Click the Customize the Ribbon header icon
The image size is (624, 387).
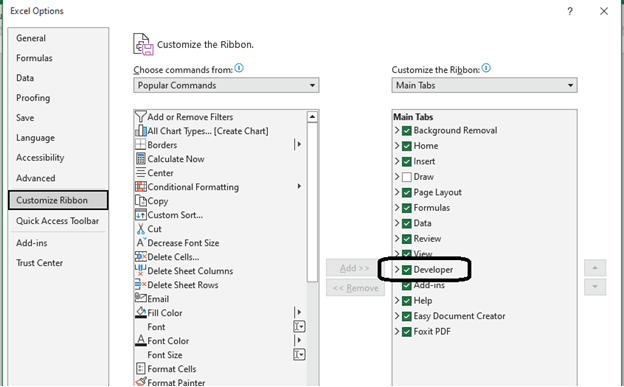pos(143,44)
